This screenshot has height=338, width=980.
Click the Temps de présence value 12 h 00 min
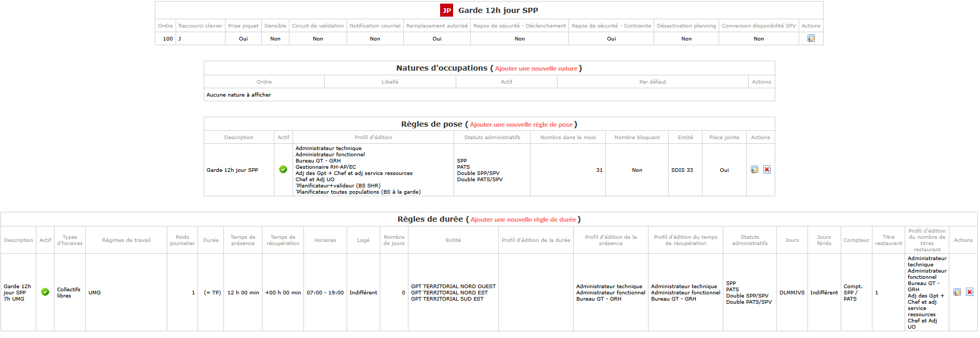(243, 293)
